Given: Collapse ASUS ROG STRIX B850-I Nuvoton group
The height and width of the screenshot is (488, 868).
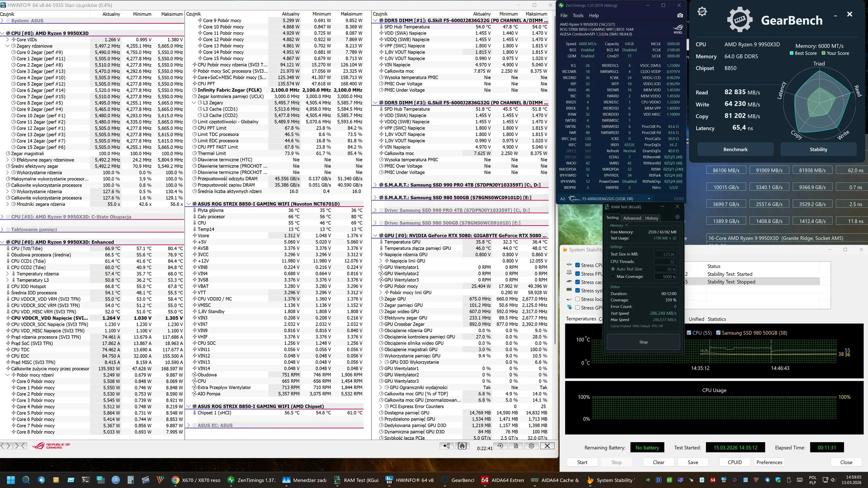Looking at the screenshot, I should point(189,204).
